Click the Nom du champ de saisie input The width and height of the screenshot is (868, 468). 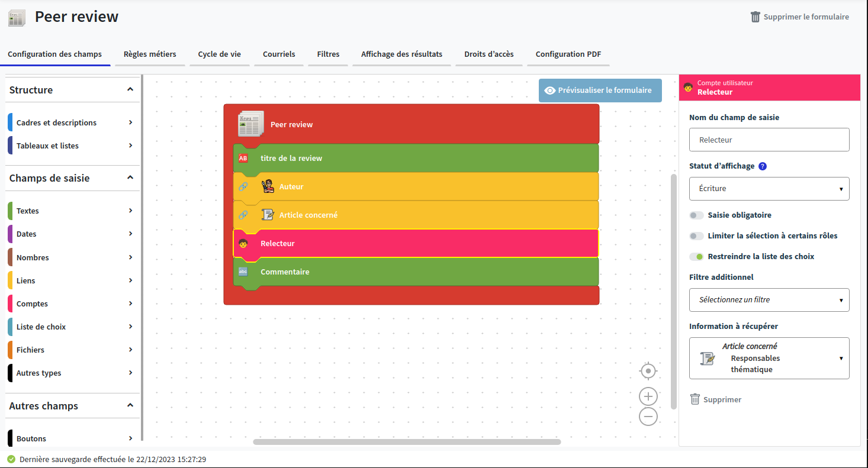tap(769, 140)
